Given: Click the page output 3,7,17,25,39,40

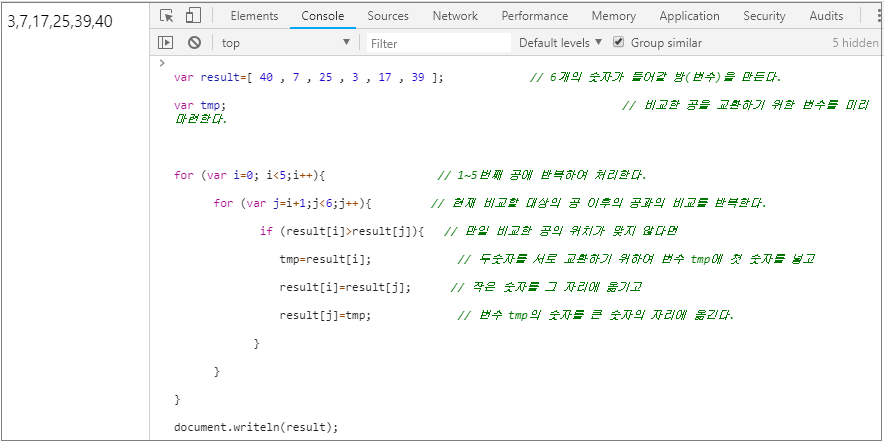Looking at the screenshot, I should point(60,21).
